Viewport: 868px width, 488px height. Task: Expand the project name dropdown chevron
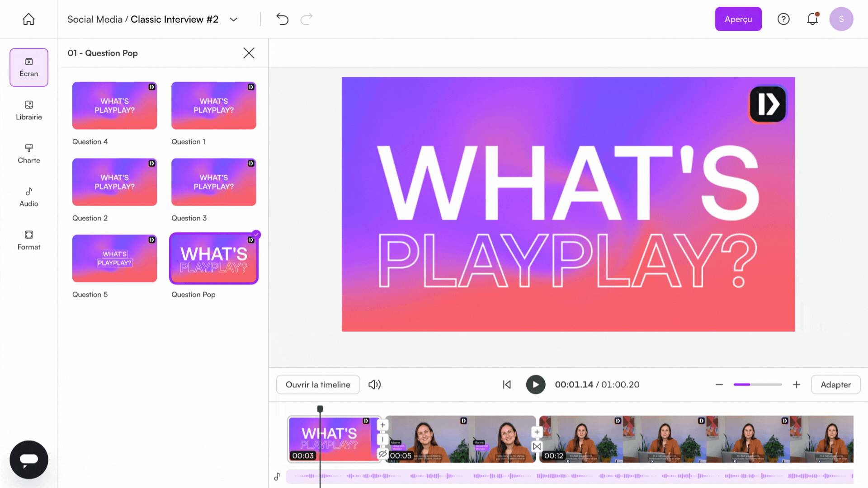coord(233,19)
